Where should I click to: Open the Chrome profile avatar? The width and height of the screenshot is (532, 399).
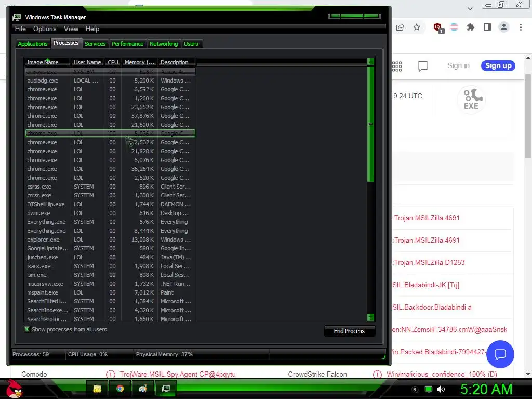504,27
